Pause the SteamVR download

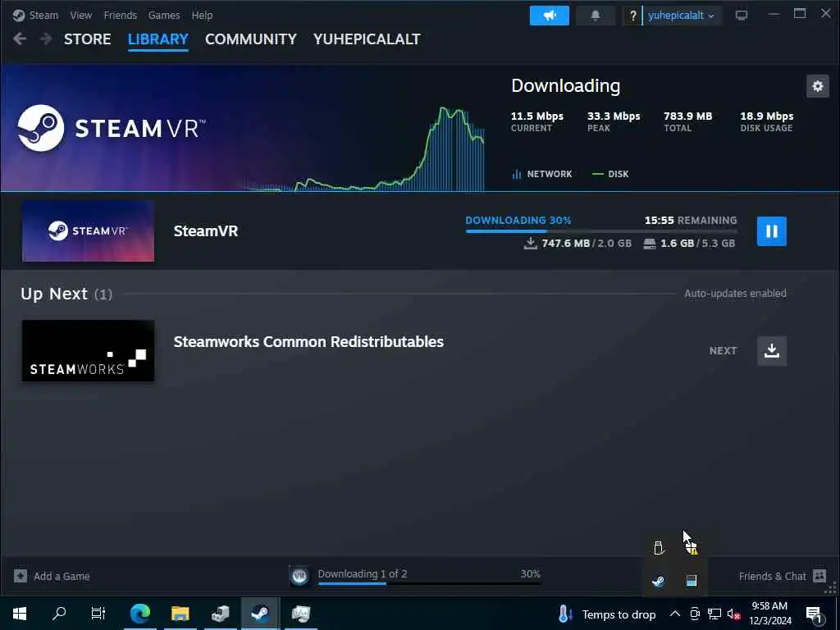[x=771, y=231]
